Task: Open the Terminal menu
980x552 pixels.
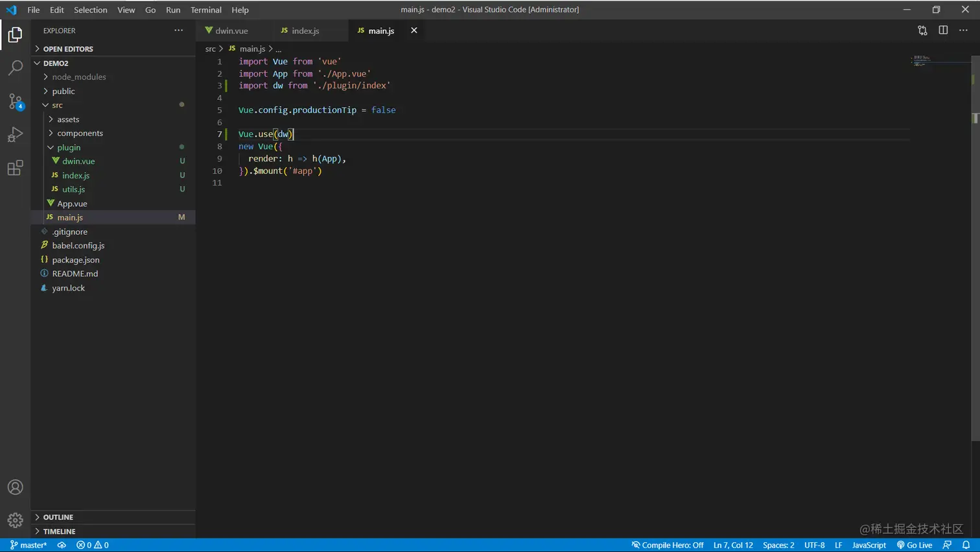Action: 206,10
